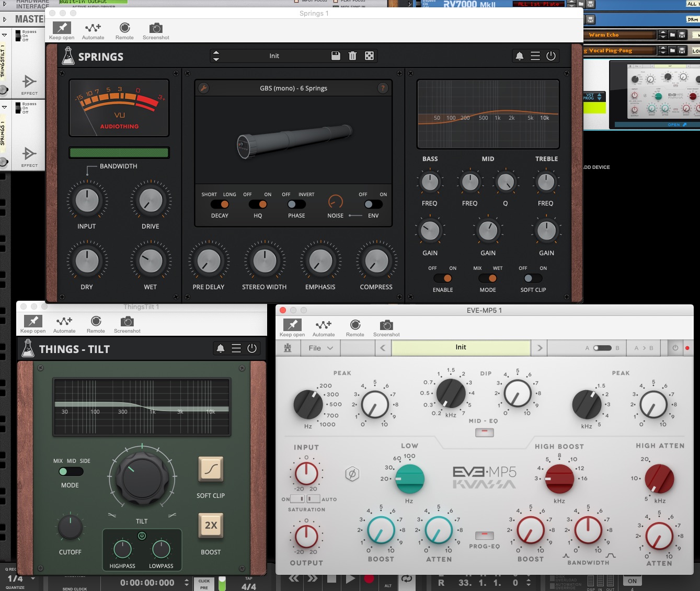Click Things Tilt 2X BOOST button

pyautogui.click(x=211, y=525)
